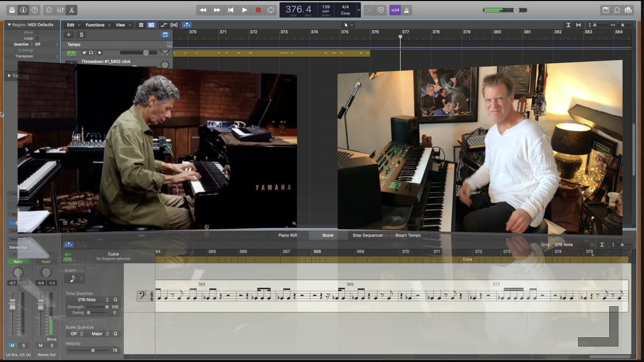Toggle the Editors scissors icon
This screenshot has width=644, height=362.
coord(71,10)
